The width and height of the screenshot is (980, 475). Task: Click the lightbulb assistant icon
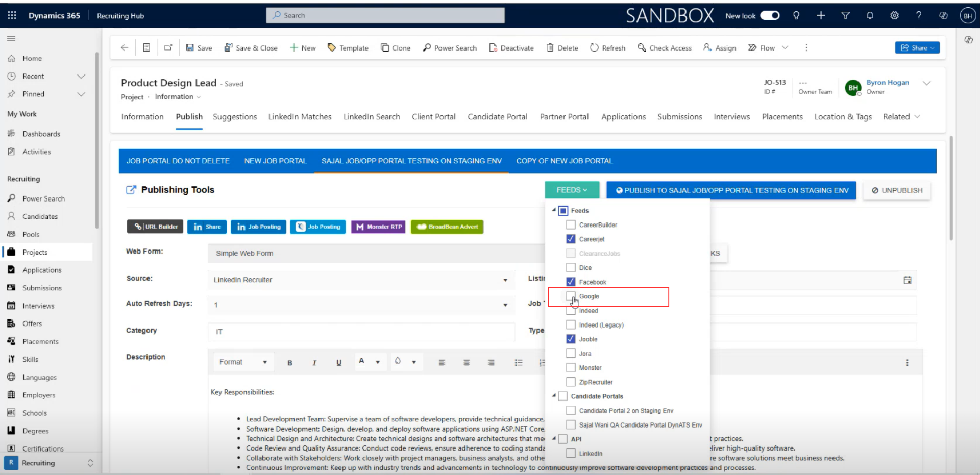pos(796,16)
